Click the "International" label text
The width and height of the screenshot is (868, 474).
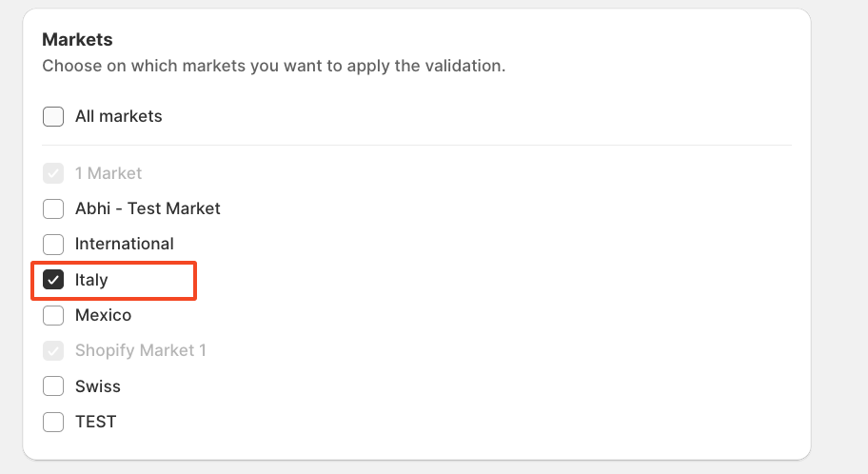(125, 244)
